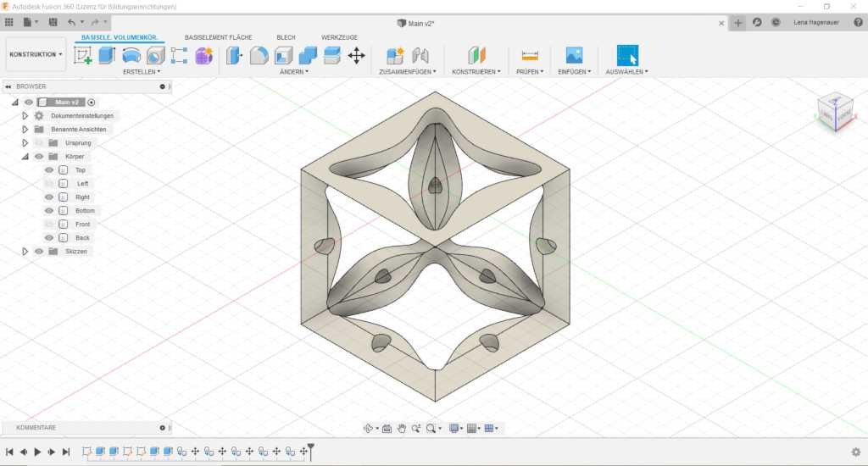This screenshot has width=868, height=466.
Task: Click the Undo arrow
Action: [71, 22]
